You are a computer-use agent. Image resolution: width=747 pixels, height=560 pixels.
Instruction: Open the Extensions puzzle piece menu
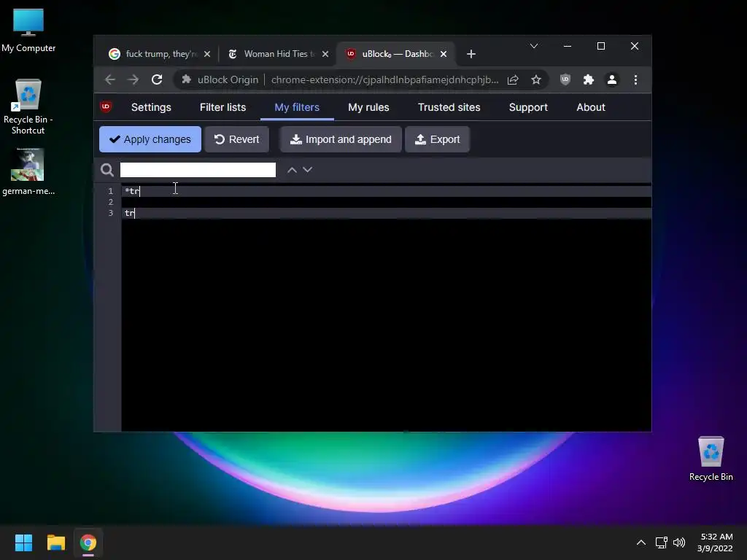click(x=589, y=79)
